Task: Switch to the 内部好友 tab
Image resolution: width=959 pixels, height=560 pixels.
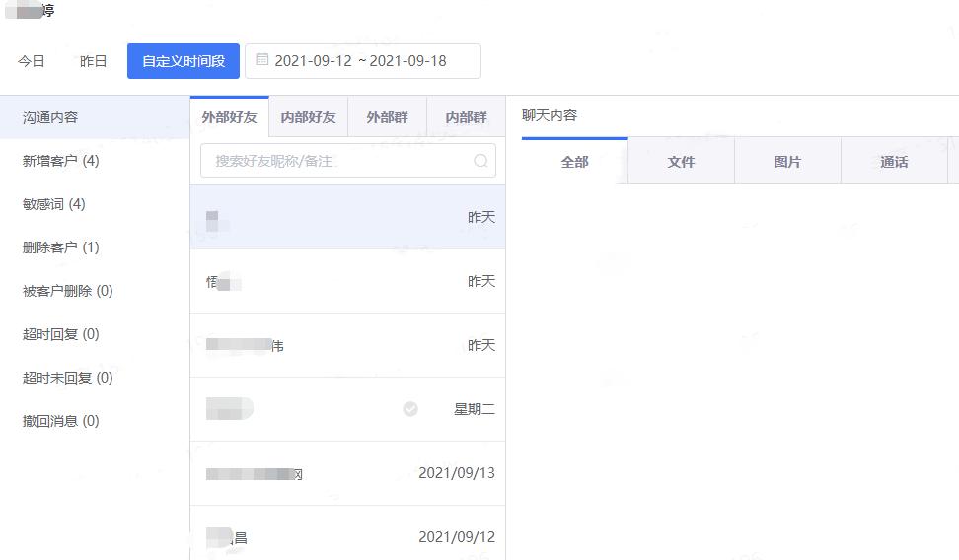Action: pos(308,116)
